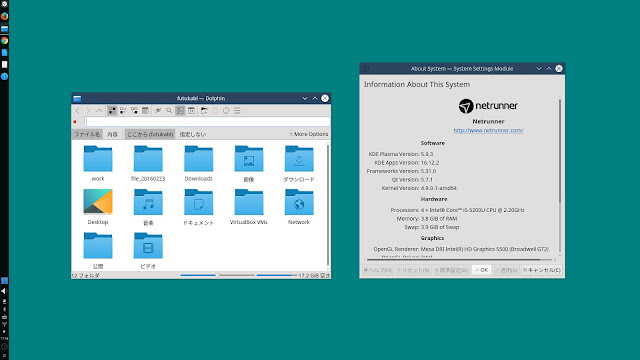This screenshot has height=360, width=640.
Task: Select the 指定しない search scope
Action: pos(193,134)
